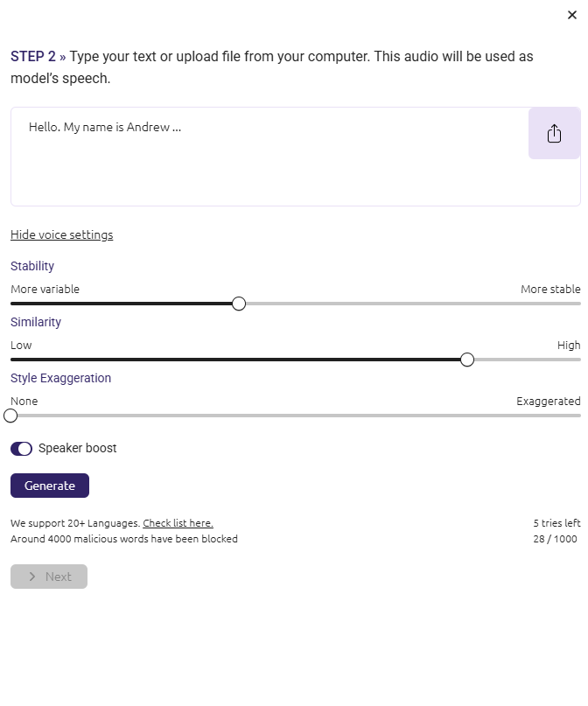Click the Generate button
Image resolution: width=588 pixels, height=706 pixels.
point(50,486)
